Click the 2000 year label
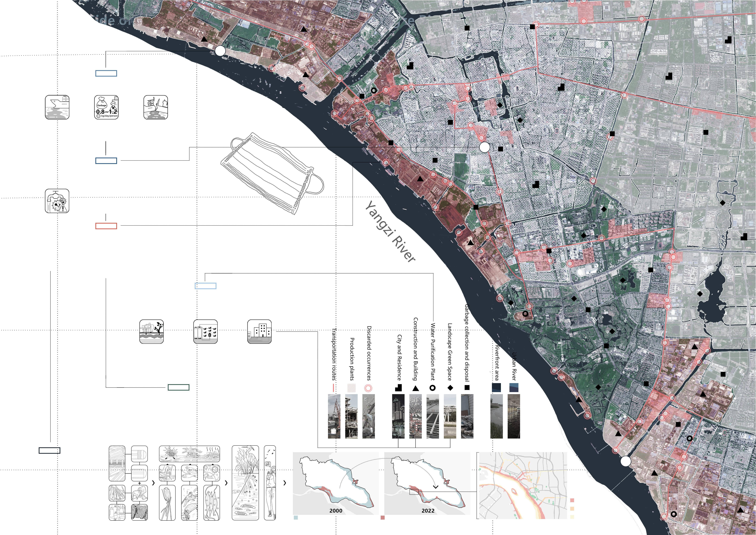The image size is (756, 535). 336,511
